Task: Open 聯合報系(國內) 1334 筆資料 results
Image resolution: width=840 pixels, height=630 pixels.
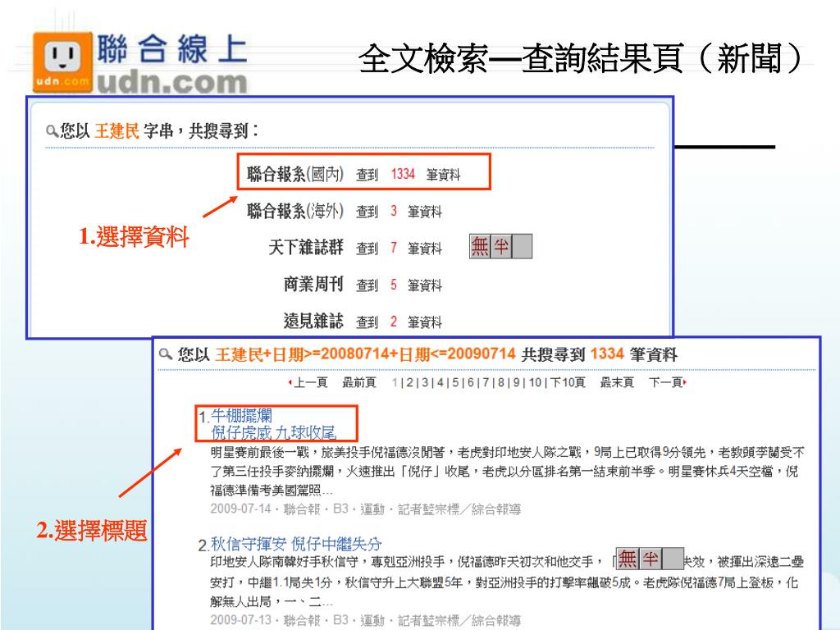Action: click(x=353, y=174)
